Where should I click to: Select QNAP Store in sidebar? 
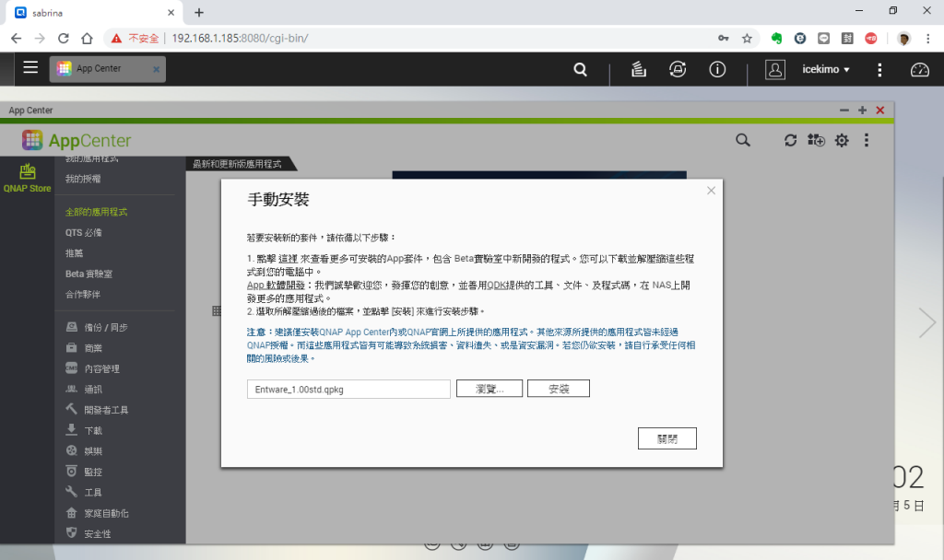click(x=27, y=178)
